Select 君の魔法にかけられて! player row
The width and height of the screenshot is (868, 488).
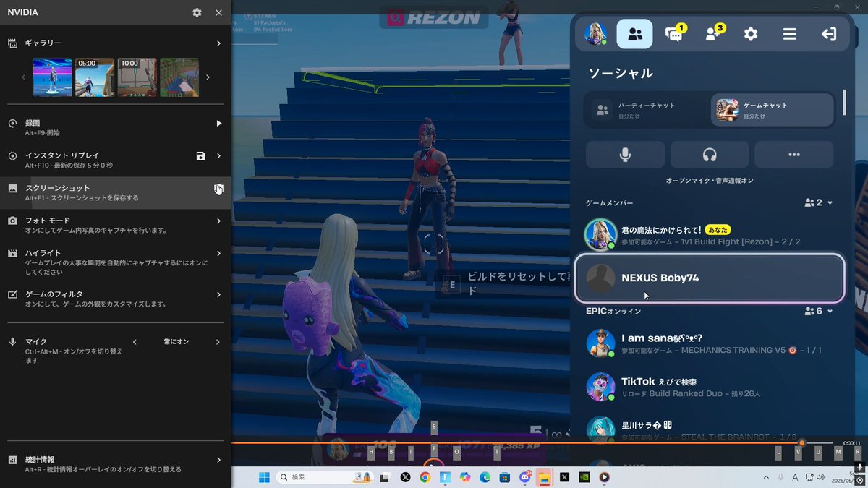click(x=710, y=234)
